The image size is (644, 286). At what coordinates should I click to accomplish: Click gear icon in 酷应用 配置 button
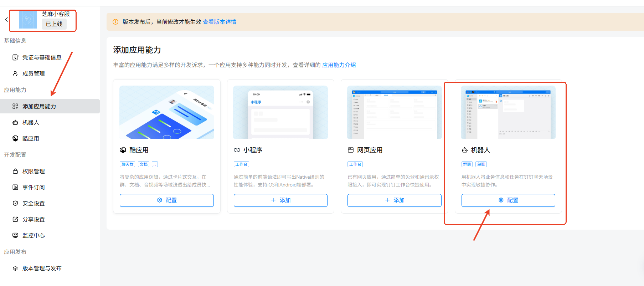160,200
